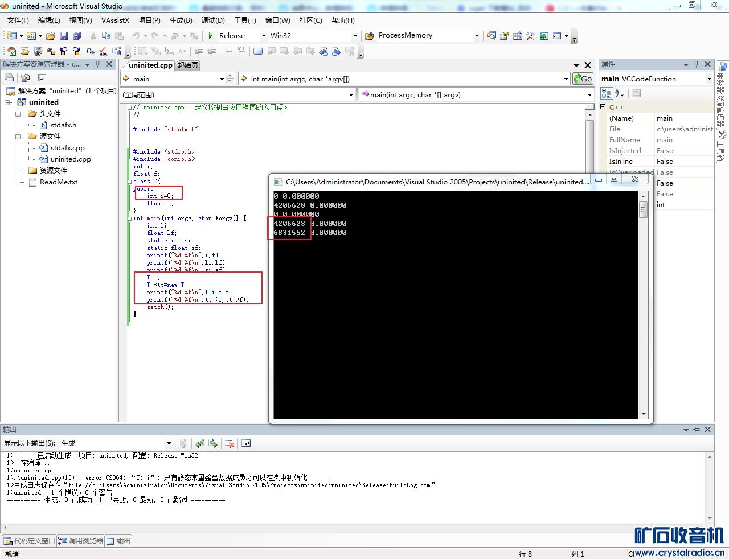Screen dimensions: 729x560
Task: Toggle auto-hide pin on Properties panel
Action: [x=696, y=64]
